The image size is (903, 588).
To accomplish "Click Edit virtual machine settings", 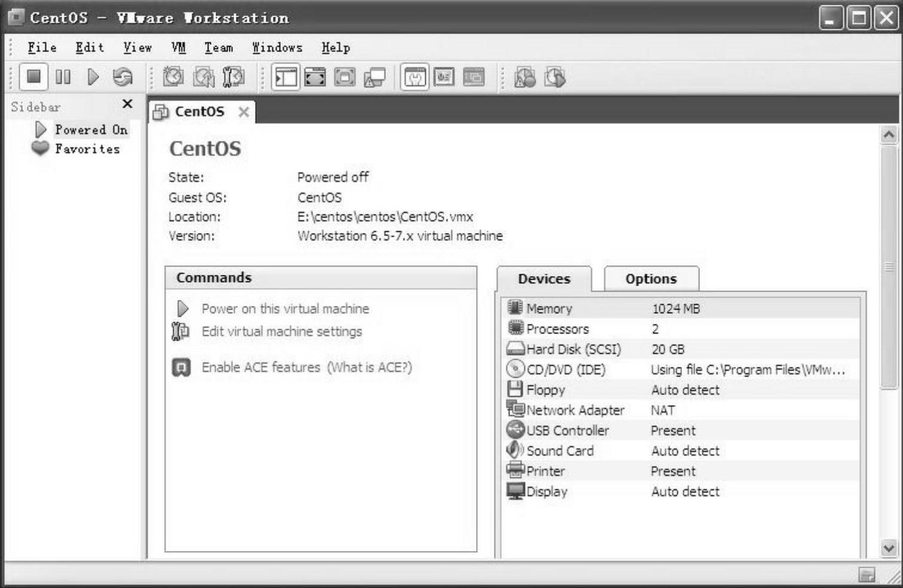I will 281,332.
